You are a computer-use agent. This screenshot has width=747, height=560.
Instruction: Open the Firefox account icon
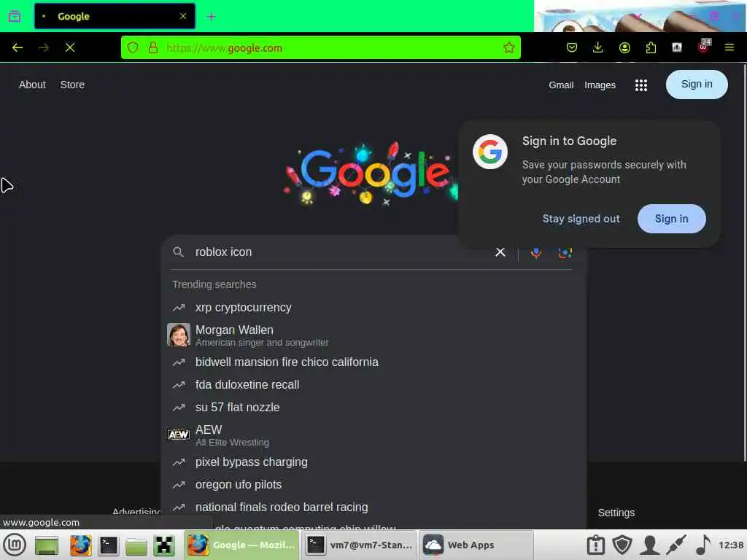pos(624,47)
